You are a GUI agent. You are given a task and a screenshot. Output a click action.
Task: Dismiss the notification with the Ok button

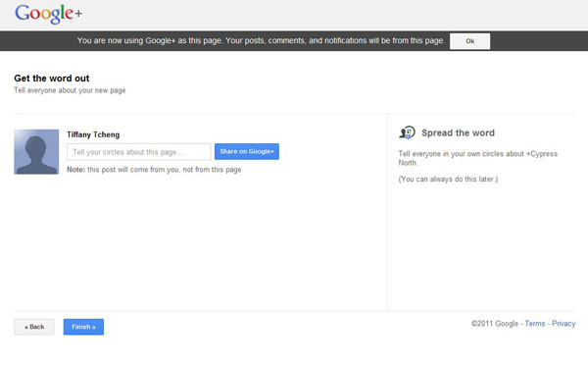click(469, 41)
